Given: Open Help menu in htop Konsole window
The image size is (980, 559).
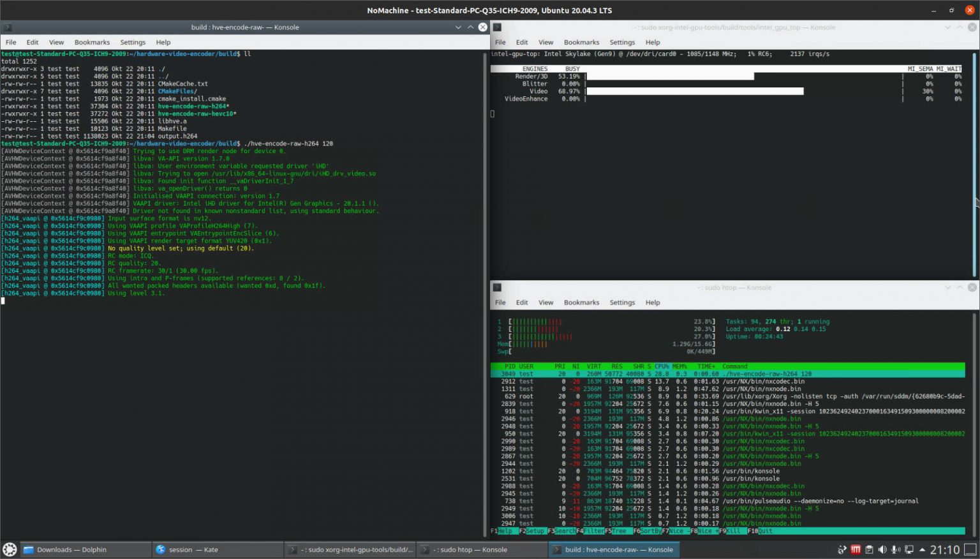Looking at the screenshot, I should coord(653,302).
